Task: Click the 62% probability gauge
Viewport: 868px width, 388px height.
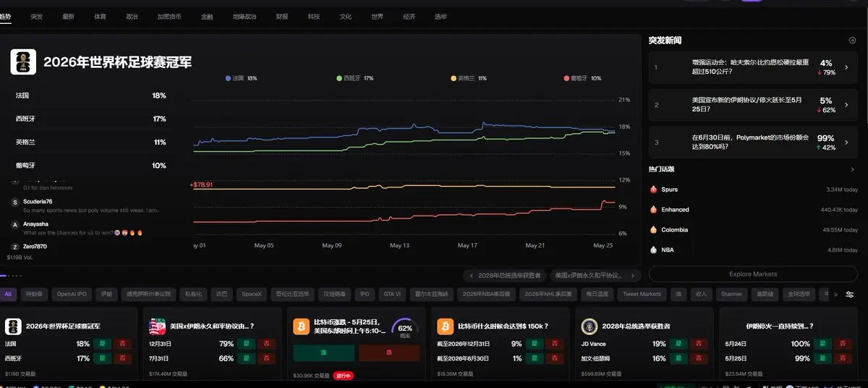Action: [405, 329]
